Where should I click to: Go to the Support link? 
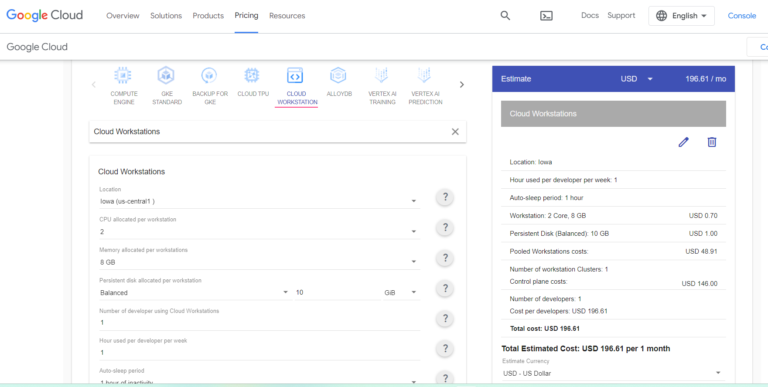pos(621,15)
